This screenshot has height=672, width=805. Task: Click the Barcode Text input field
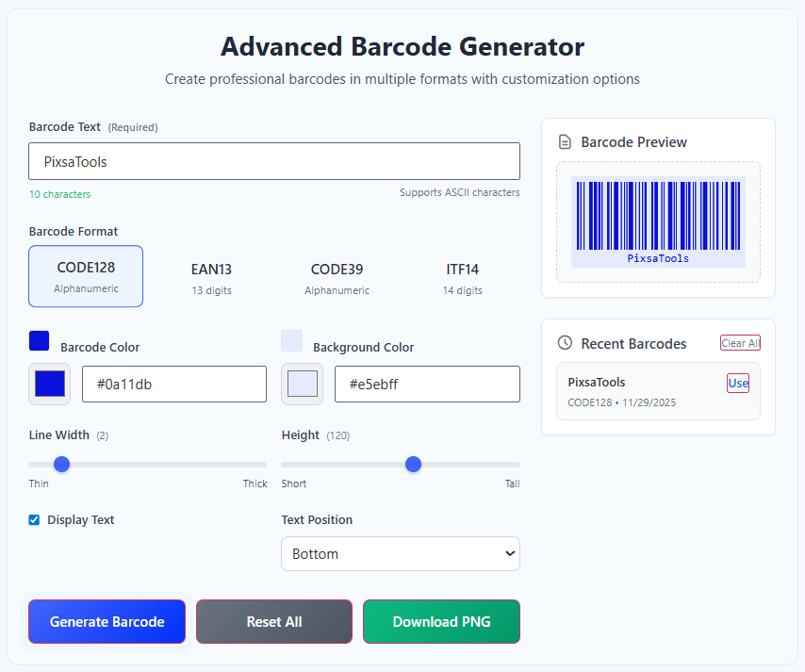tap(274, 161)
